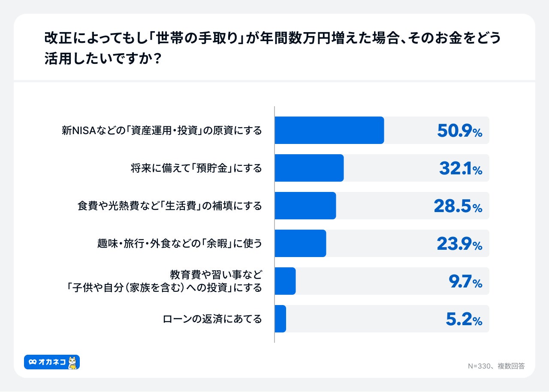Viewport: 549px width, 392px height.
Task: Click the blue bar for ローンの返済
Action: [x=280, y=319]
